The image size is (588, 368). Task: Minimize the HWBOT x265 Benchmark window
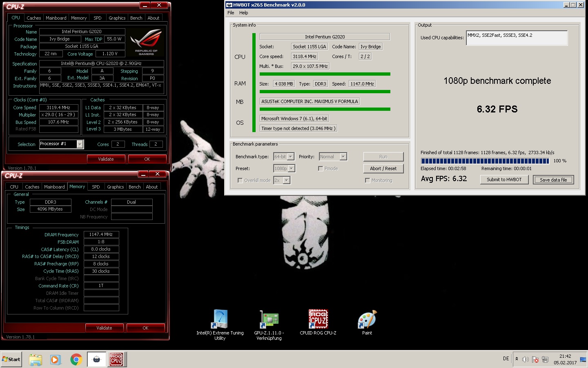[566, 5]
